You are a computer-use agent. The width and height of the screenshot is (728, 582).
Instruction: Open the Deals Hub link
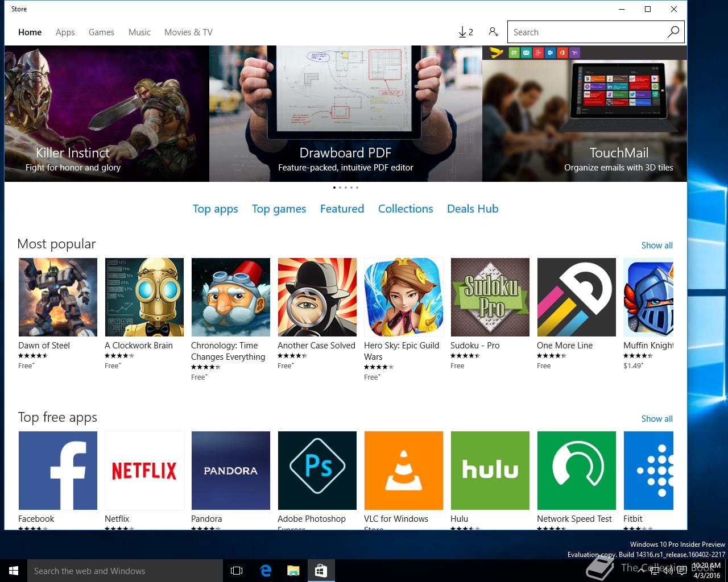(x=473, y=209)
